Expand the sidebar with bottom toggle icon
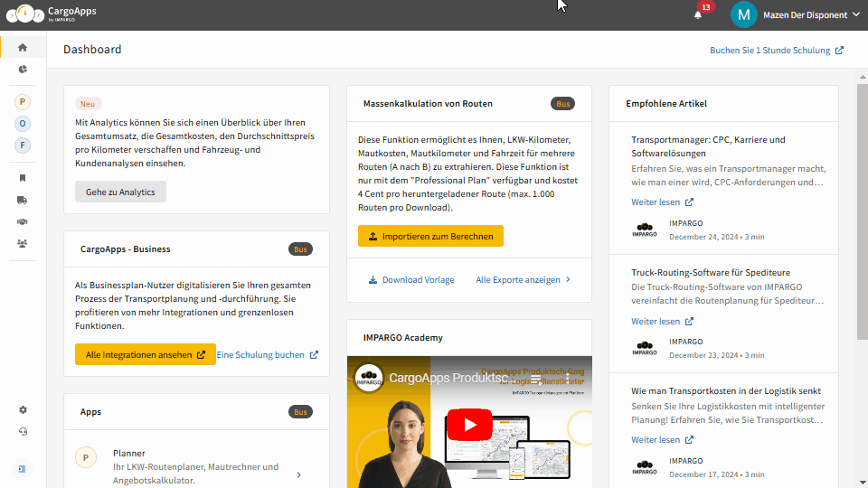The height and width of the screenshot is (488, 868). [22, 469]
